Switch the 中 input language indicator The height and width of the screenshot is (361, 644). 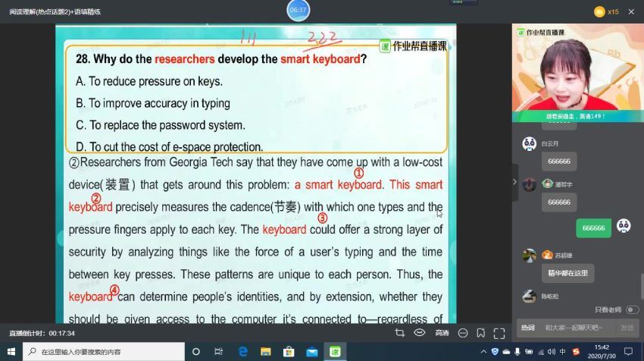coord(562,352)
